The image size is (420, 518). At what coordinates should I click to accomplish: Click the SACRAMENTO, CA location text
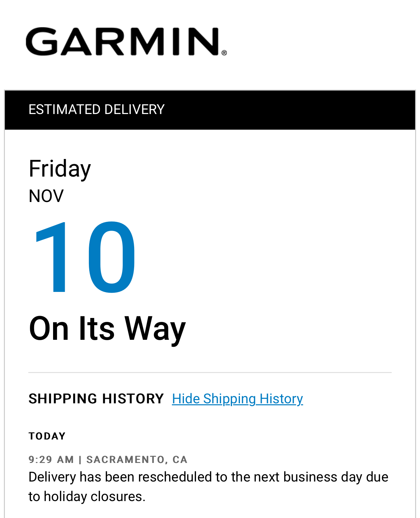point(137,459)
